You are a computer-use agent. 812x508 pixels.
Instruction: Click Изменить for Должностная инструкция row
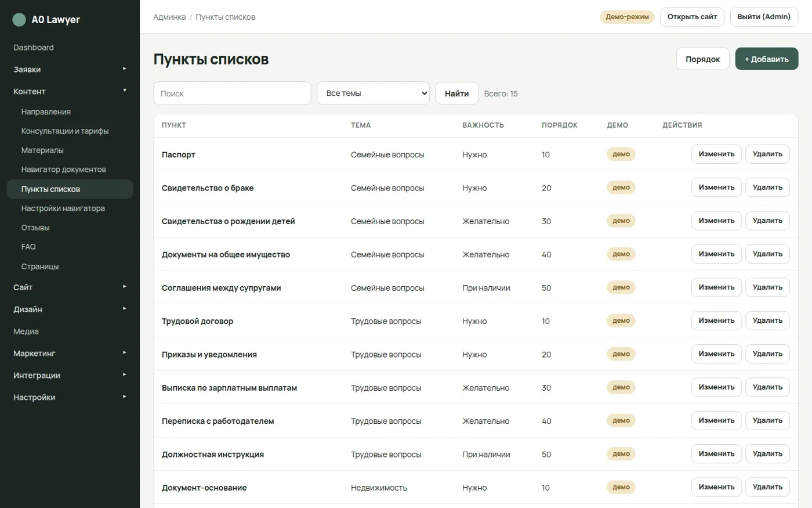click(x=716, y=454)
